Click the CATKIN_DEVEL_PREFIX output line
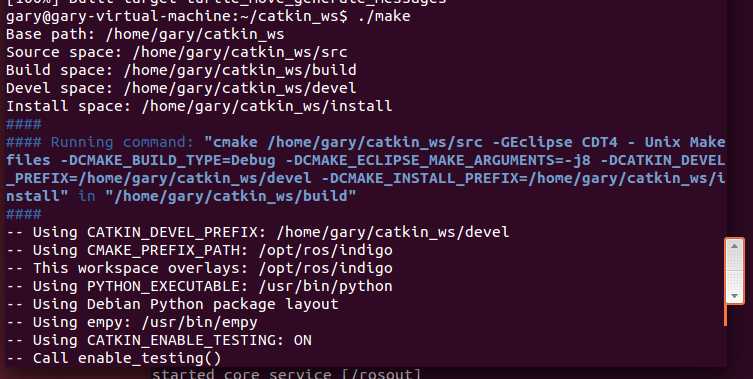The image size is (753, 379). coord(258,232)
